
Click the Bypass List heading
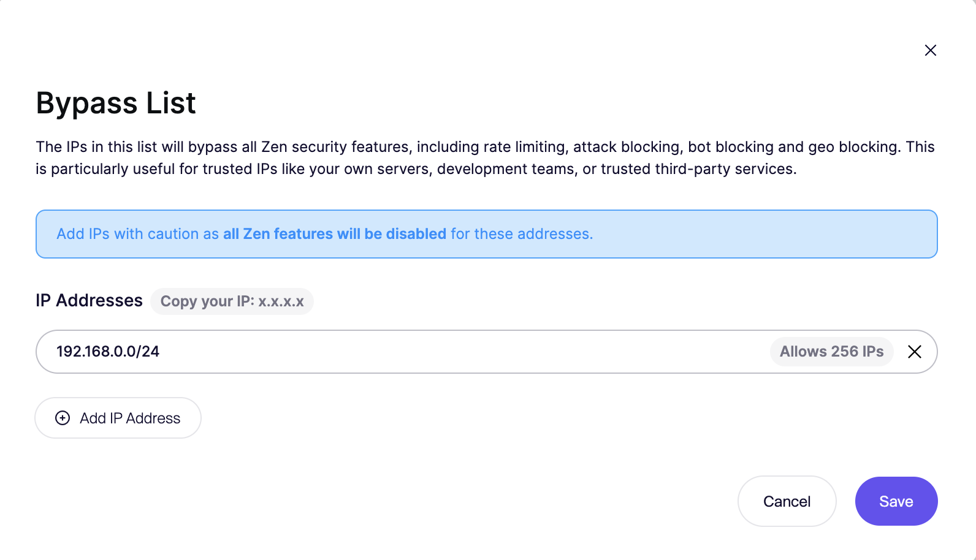coord(116,103)
